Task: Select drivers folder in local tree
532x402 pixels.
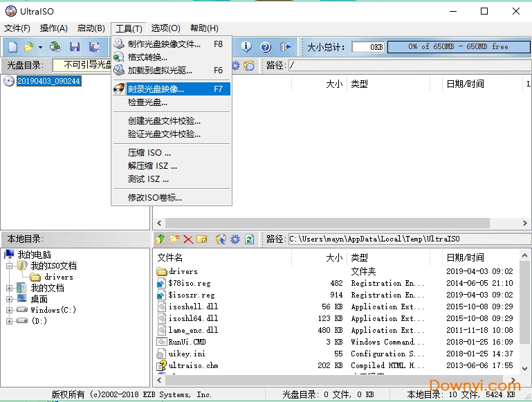Action: point(59,277)
